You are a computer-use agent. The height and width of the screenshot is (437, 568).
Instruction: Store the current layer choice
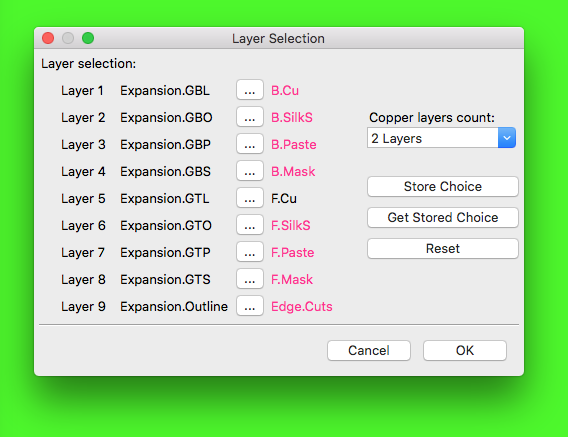tap(443, 187)
